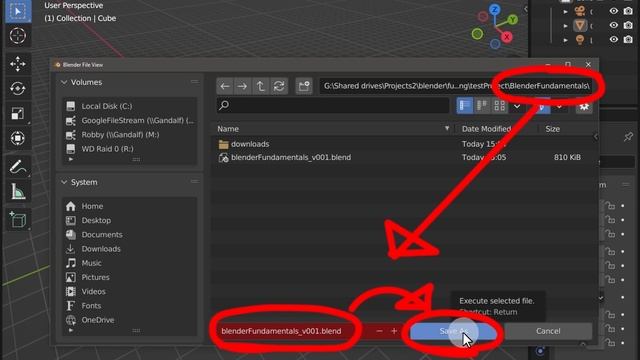Hide light object with its eye icon
640x360 pixels.
613,40
